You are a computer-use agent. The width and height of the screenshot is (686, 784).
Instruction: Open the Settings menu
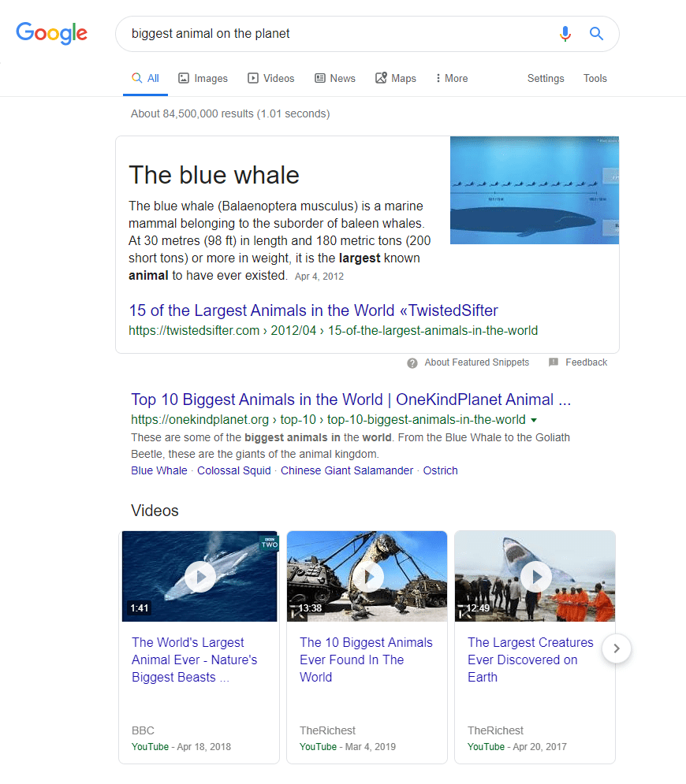(546, 79)
